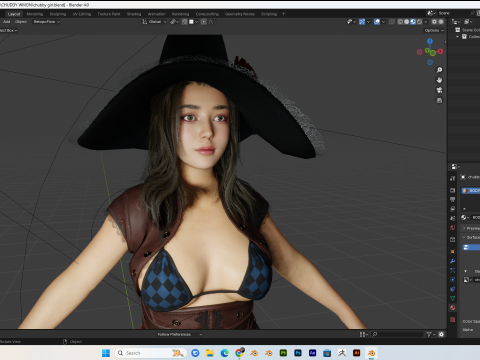Select rendered viewport shading

pyautogui.click(x=419, y=22)
